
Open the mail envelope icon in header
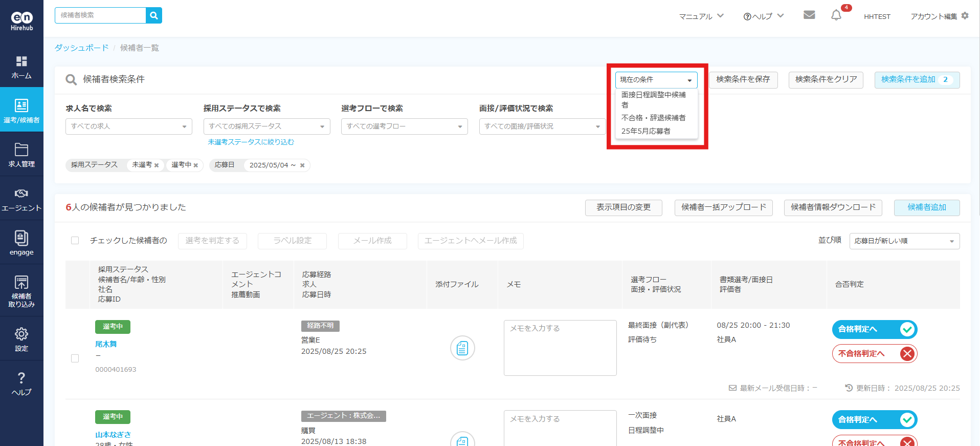coord(809,15)
